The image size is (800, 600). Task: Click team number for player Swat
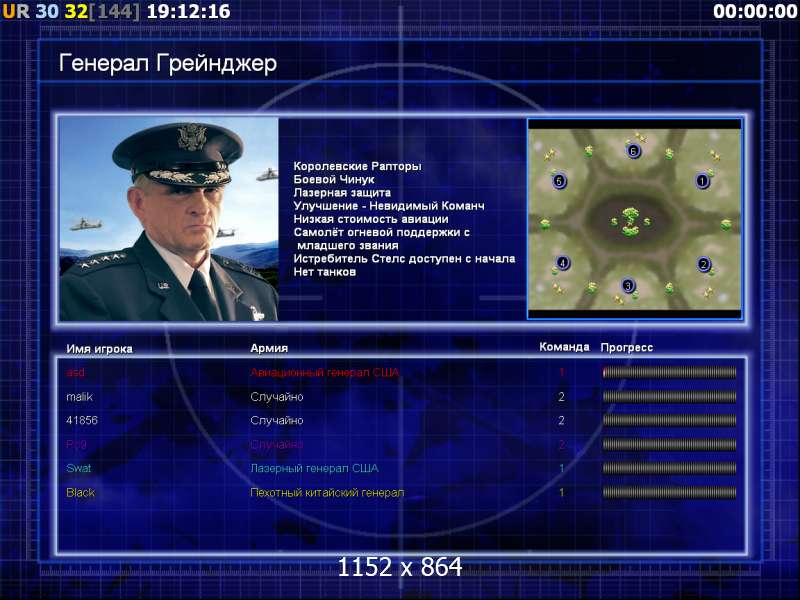[562, 468]
